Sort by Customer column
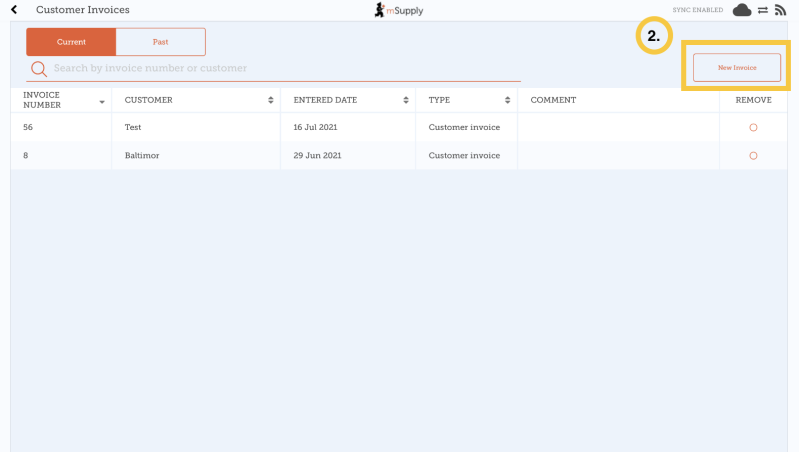 tap(271, 100)
